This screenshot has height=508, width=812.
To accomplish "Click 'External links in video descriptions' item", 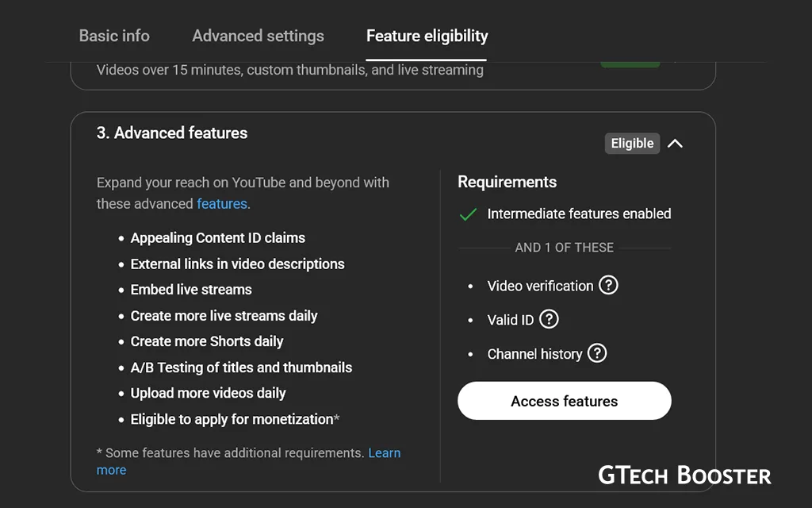I will [x=237, y=264].
